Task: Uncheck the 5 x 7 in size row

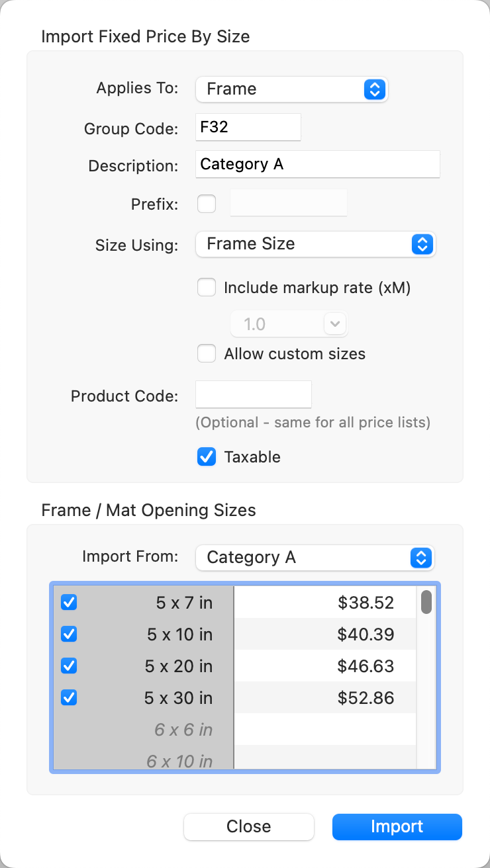Action: pyautogui.click(x=69, y=603)
